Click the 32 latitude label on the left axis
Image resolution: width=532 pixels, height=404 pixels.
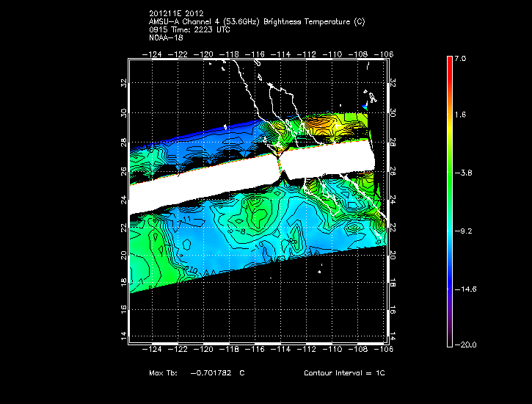(x=123, y=84)
